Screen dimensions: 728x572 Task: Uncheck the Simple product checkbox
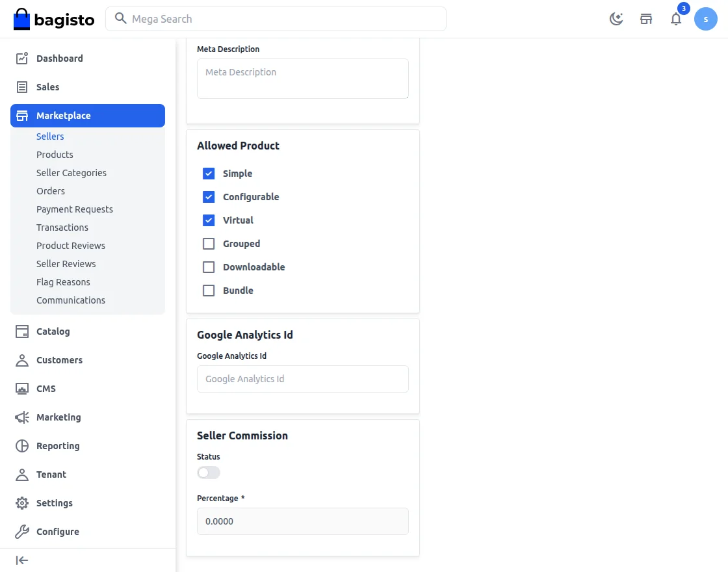[x=209, y=174]
